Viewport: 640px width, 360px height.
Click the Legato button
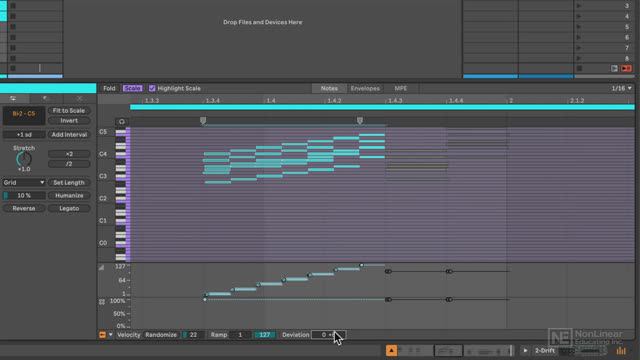tap(69, 208)
